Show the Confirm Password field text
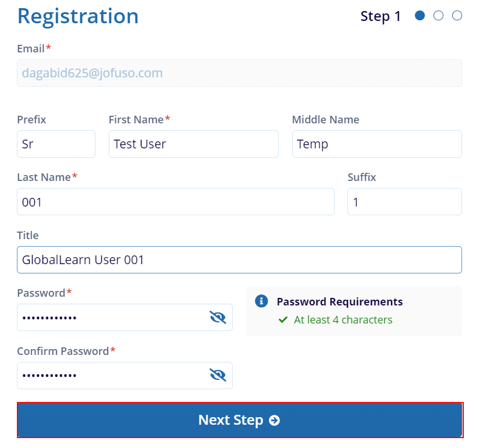Screen dimensions: 483x448 [218, 375]
